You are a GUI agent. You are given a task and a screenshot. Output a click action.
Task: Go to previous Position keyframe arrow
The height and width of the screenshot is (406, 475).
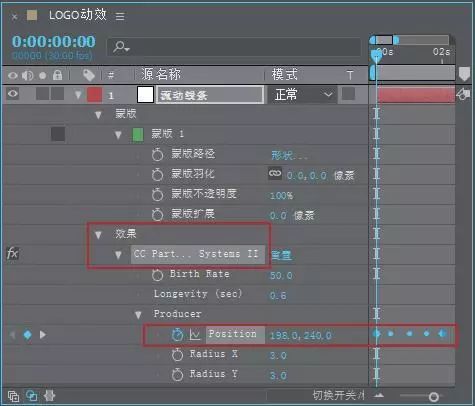[x=13, y=334]
